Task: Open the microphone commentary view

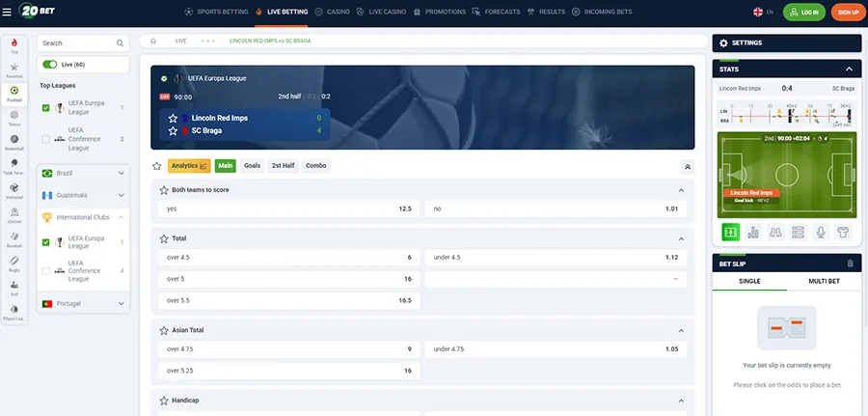Action: click(821, 232)
